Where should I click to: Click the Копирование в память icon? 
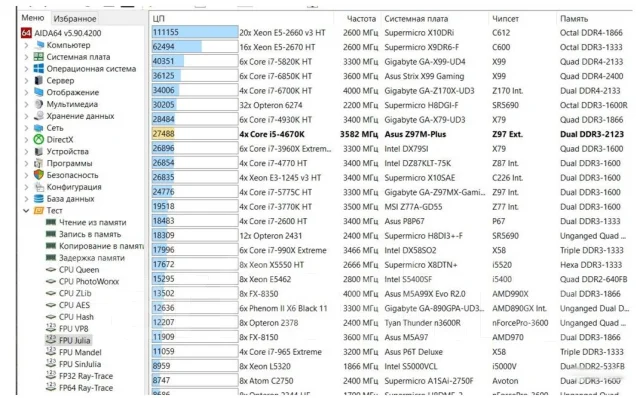51,246
